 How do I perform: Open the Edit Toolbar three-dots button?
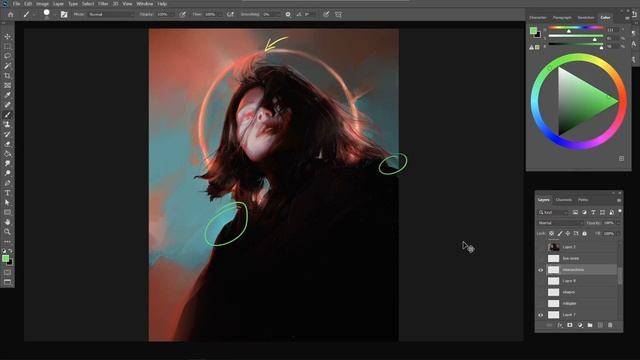[x=7, y=242]
